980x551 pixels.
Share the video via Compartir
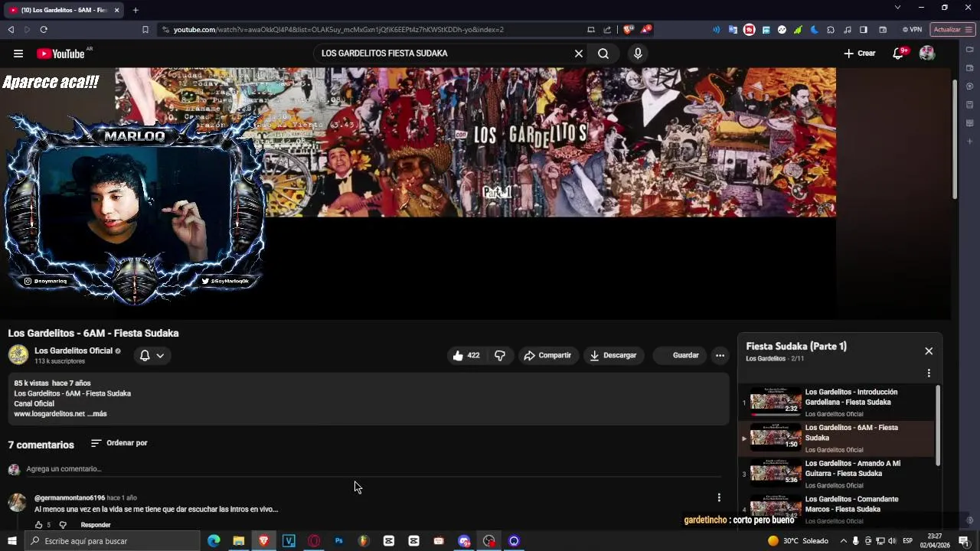547,355
